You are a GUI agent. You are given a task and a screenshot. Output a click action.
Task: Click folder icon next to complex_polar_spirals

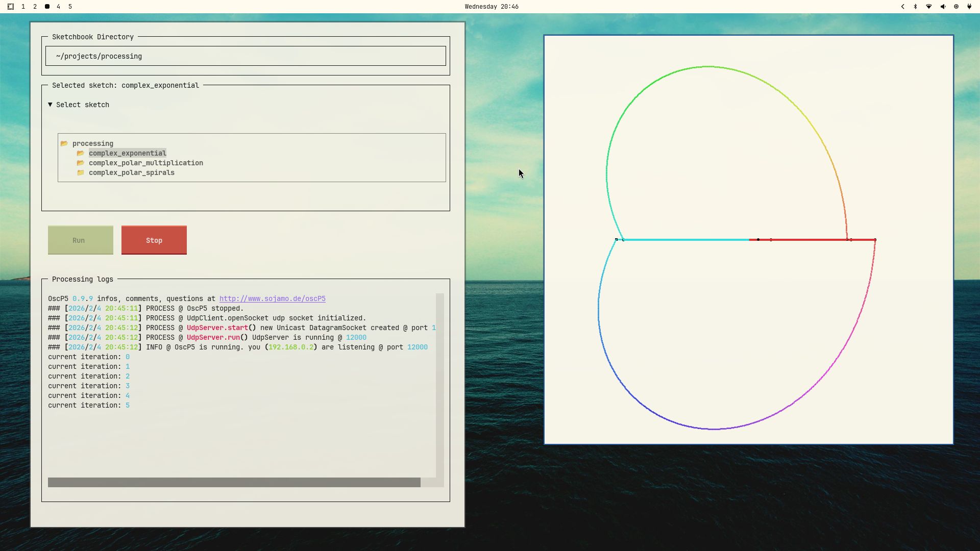click(x=80, y=172)
